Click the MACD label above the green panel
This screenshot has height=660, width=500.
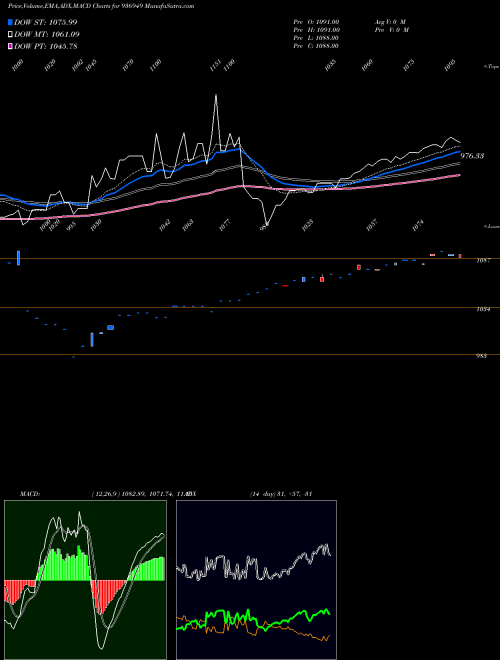pos(30,493)
